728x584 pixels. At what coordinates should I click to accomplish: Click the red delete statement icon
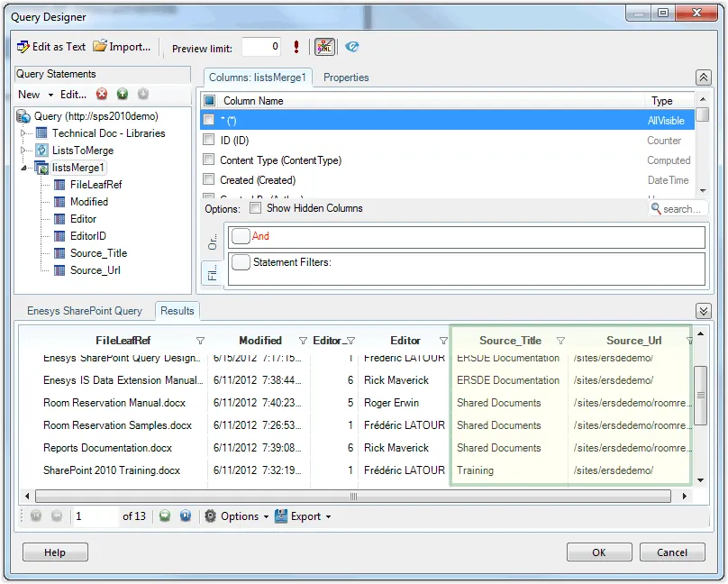(102, 95)
